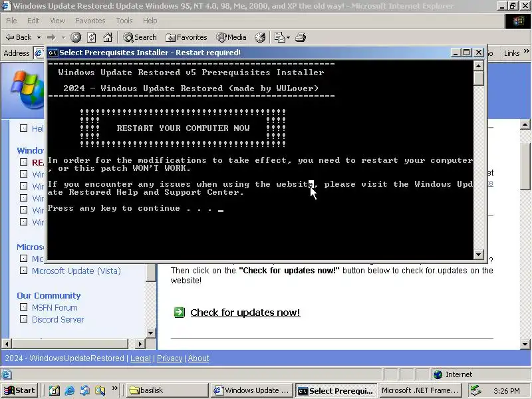Open the Favorites toolbar button

coord(186,37)
